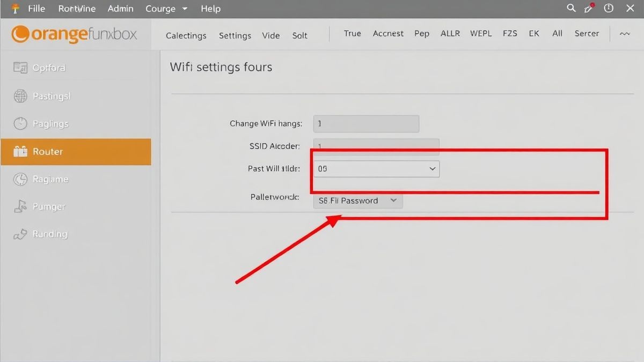This screenshot has width=644, height=362.
Task: Click the globe icon beside Pastingsl
Action: point(20,96)
